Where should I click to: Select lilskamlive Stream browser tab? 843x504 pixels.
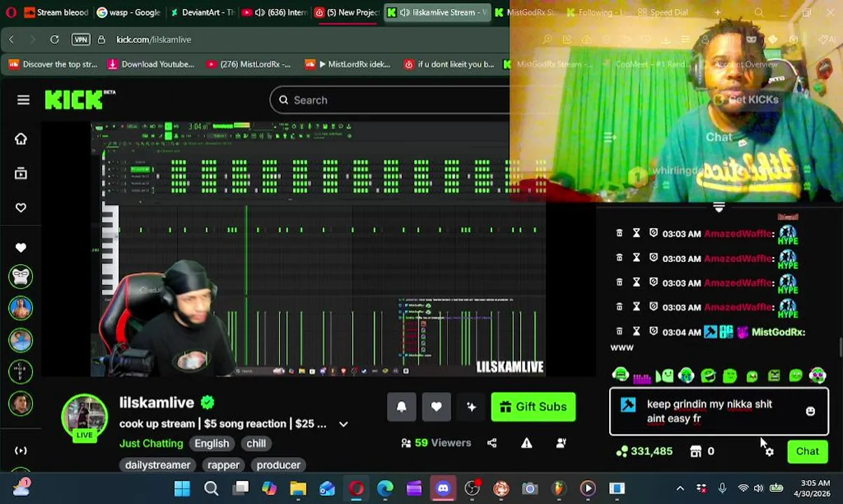[437, 12]
